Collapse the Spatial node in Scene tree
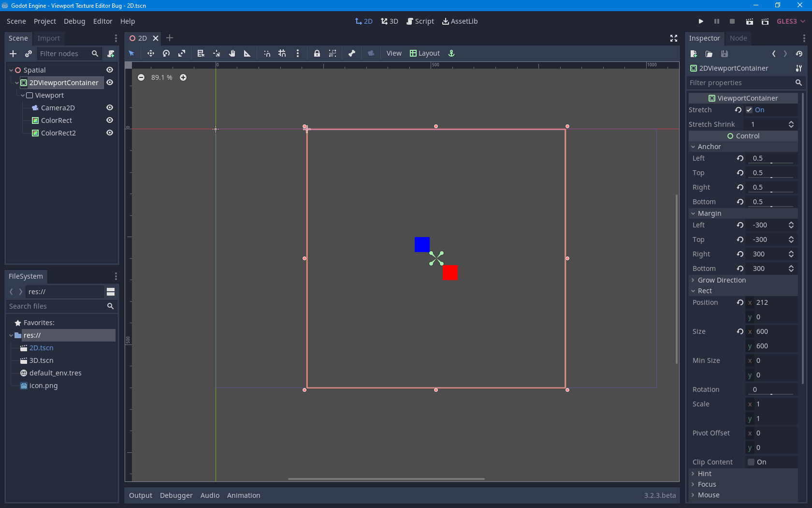This screenshot has height=508, width=812. 11,70
